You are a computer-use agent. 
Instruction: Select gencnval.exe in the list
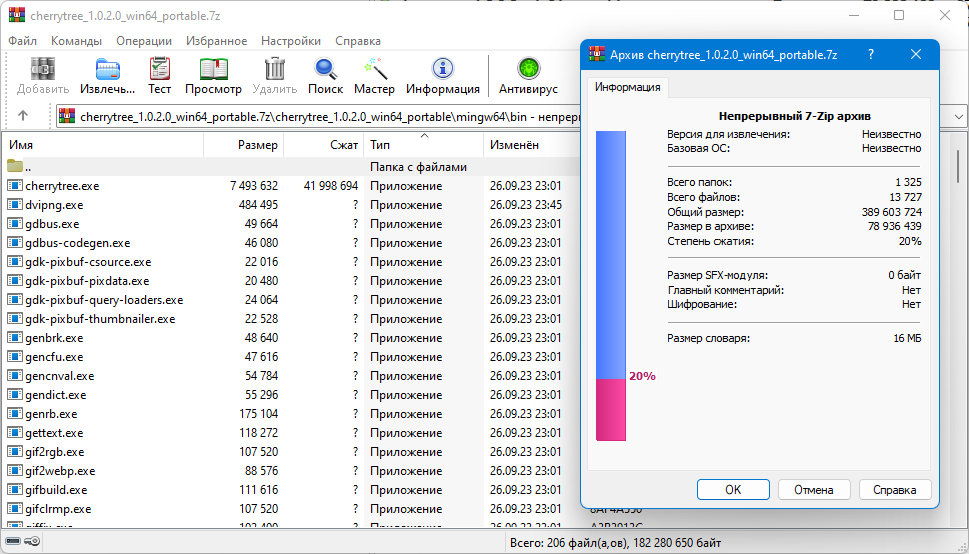coord(60,376)
